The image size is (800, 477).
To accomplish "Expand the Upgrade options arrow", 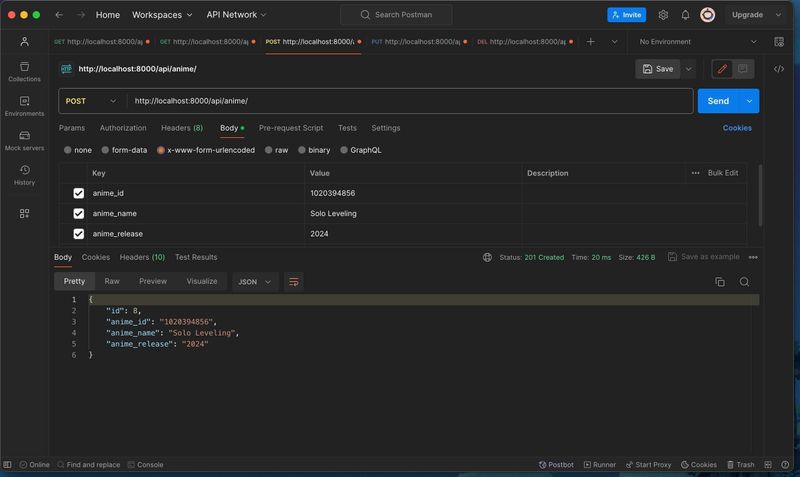I will pos(778,15).
